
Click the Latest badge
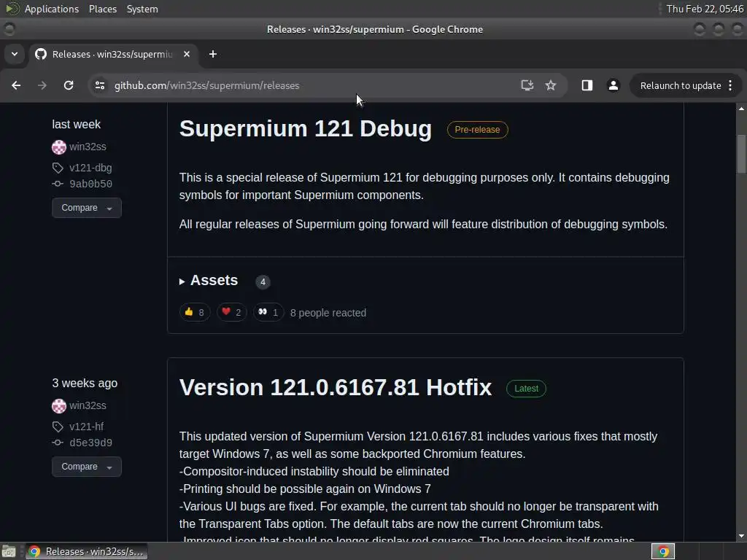pyautogui.click(x=526, y=389)
